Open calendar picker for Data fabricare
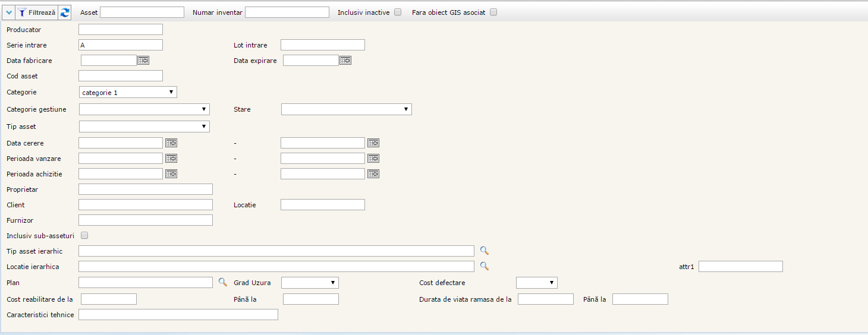This screenshot has width=868, height=335. click(x=143, y=60)
